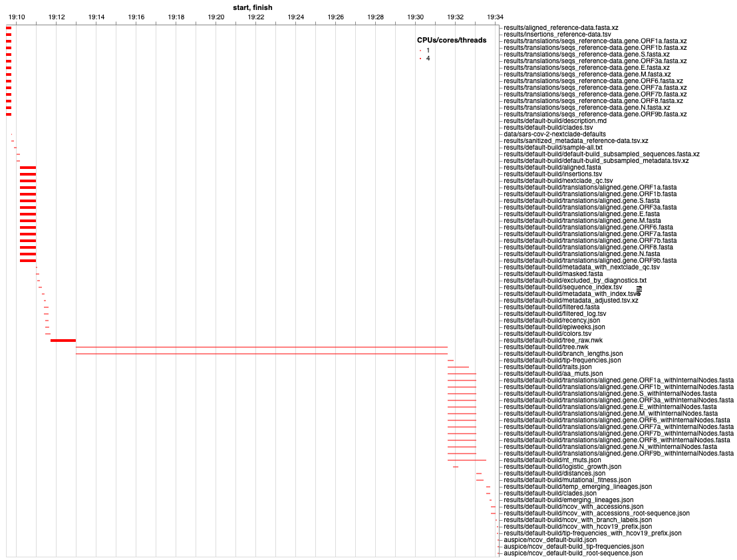Click the tip-frequencies.json duration bar
This screenshot has width=737, height=560.
(451, 360)
